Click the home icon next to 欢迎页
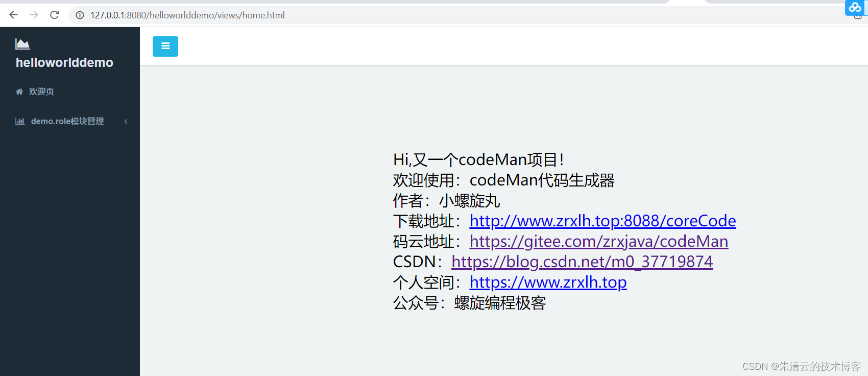This screenshot has height=376, width=868. [x=19, y=91]
